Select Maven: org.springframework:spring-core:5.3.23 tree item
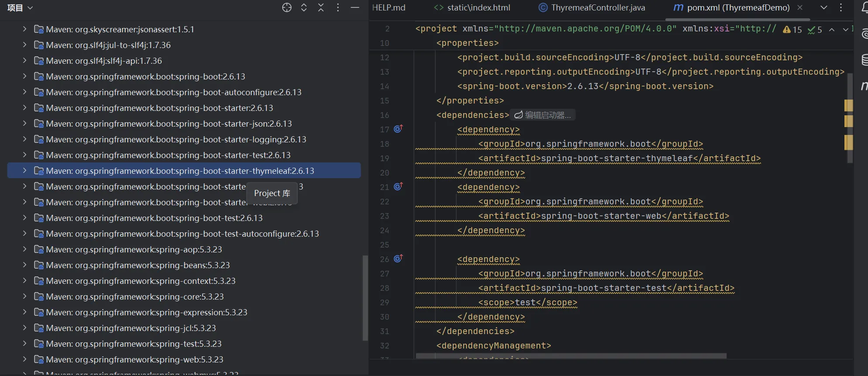The height and width of the screenshot is (376, 868). click(134, 297)
